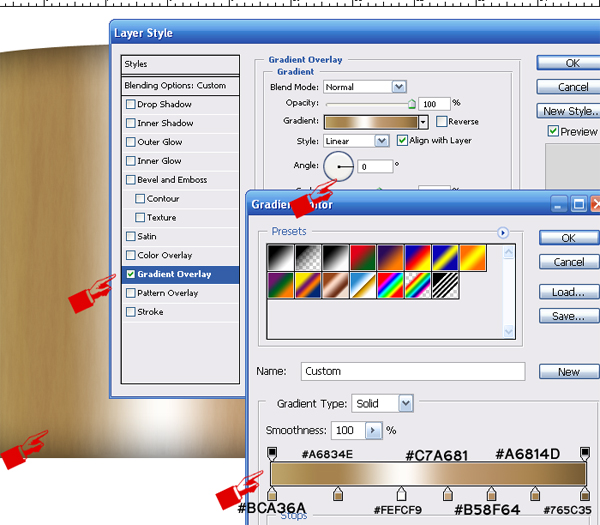Select the #B58F64 color stop
This screenshot has height=525, width=600.
pyautogui.click(x=491, y=494)
